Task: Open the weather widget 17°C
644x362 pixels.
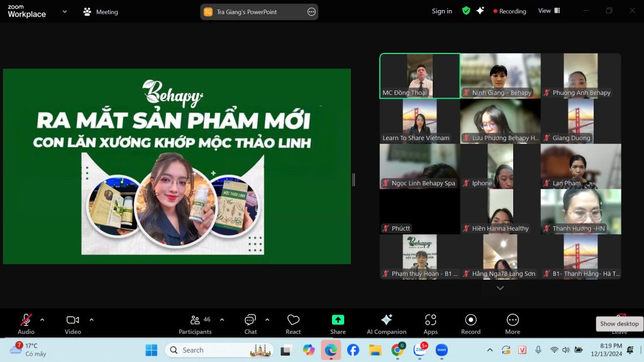Action: (x=28, y=349)
